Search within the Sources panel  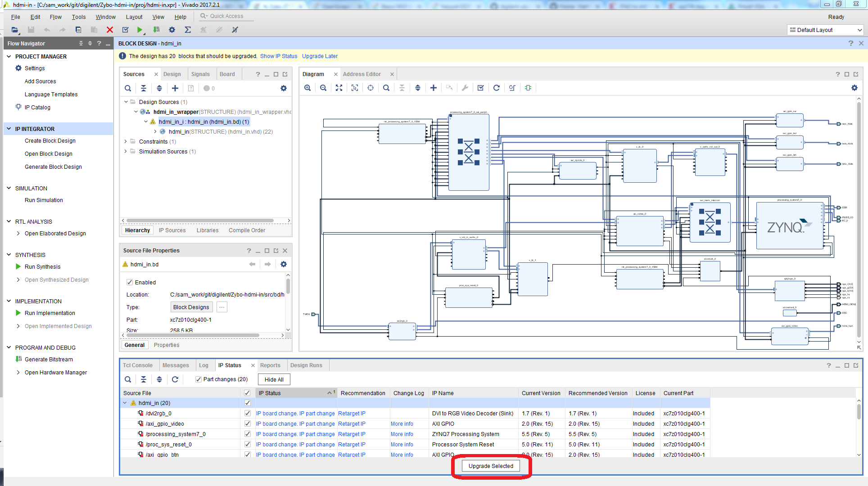coord(128,88)
